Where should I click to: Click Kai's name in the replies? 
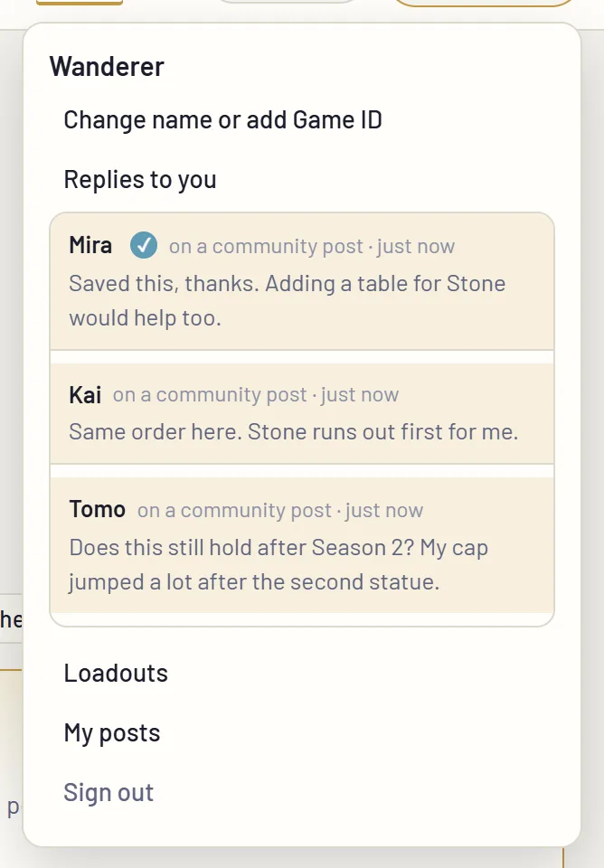pyautogui.click(x=85, y=395)
